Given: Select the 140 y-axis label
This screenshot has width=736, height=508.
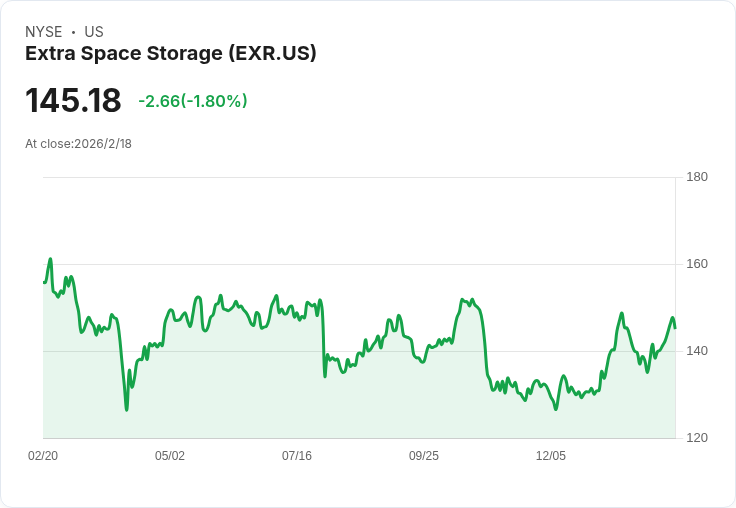Looking at the screenshot, I should [x=697, y=351].
